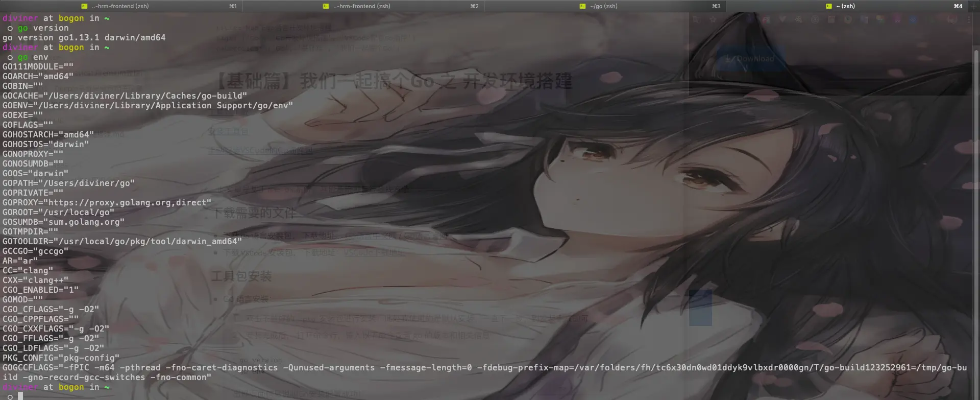Image resolution: width=980 pixels, height=400 pixels.
Task: Switch to the hrm-frontend tab marked ⌘2
Action: 363,6
